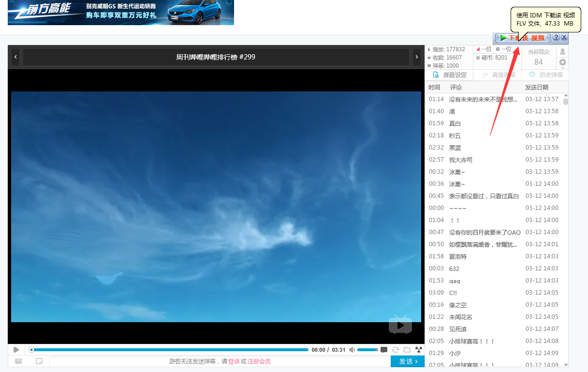This screenshot has width=588, height=372.
Task: Click the 下载该视频 download button
Action: click(x=521, y=38)
